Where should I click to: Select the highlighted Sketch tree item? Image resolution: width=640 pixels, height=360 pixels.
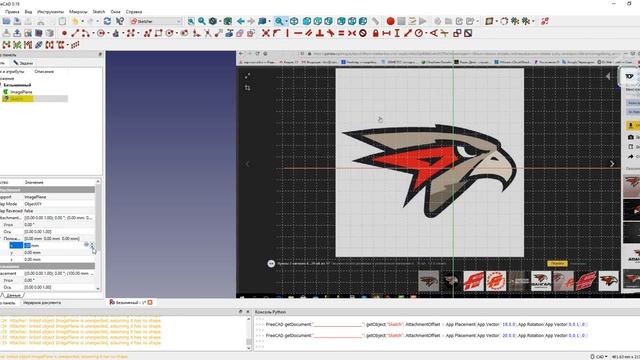(17, 98)
